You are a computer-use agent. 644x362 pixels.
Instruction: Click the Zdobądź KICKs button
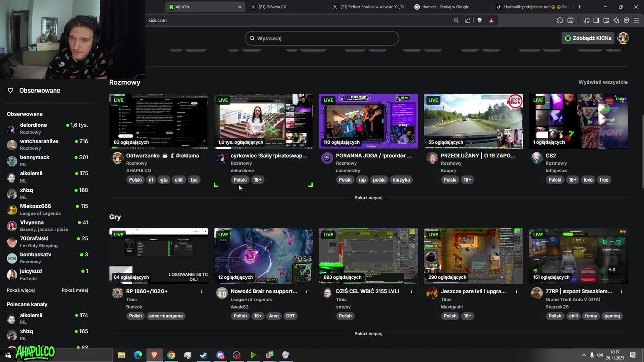pyautogui.click(x=588, y=38)
